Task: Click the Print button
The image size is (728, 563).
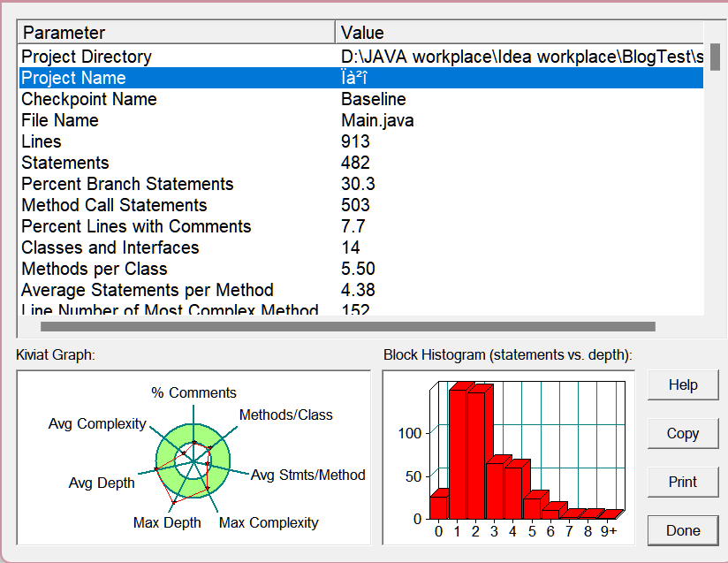Action: (x=683, y=482)
